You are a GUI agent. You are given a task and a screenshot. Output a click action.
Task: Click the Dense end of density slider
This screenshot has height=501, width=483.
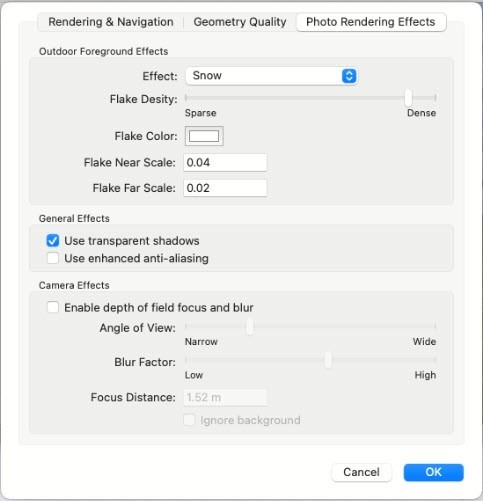[x=435, y=97]
